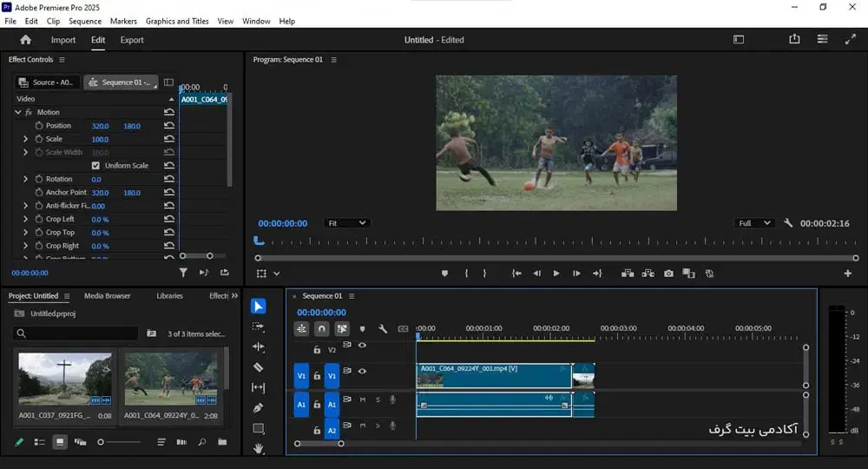The image size is (868, 469).
Task: Select the Razor tool
Action: click(x=258, y=367)
